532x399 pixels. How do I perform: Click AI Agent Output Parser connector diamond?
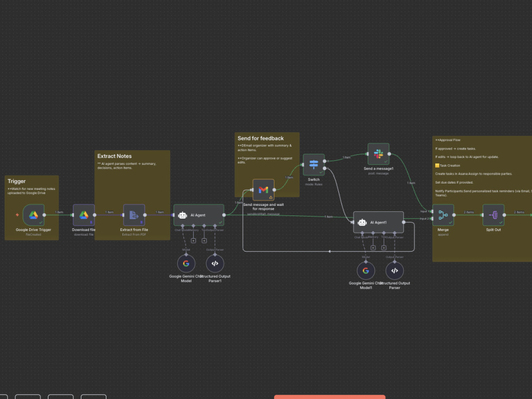click(x=215, y=226)
